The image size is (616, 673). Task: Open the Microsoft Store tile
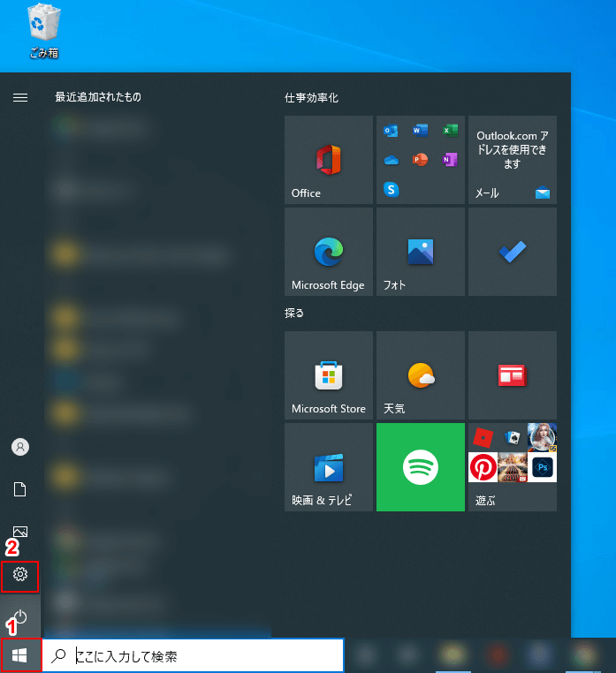(x=329, y=375)
